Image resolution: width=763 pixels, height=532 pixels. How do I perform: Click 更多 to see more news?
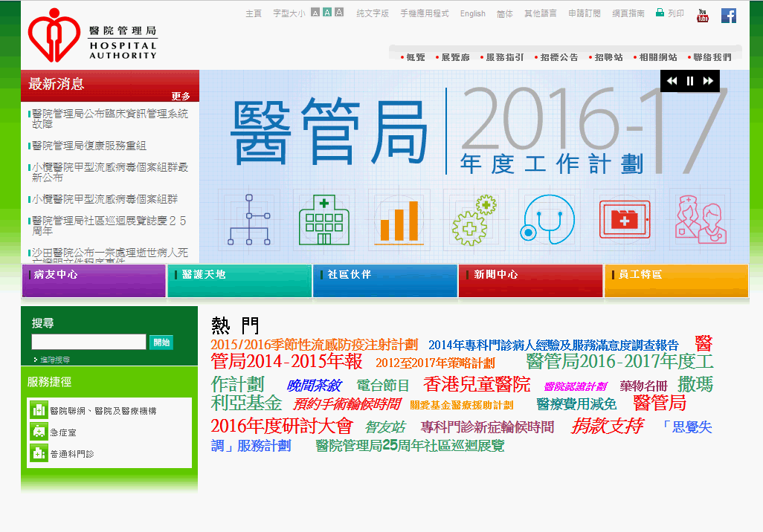(181, 97)
